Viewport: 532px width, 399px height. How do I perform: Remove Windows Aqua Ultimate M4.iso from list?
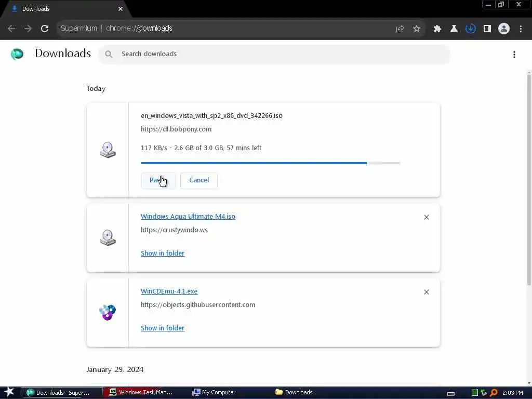click(427, 217)
